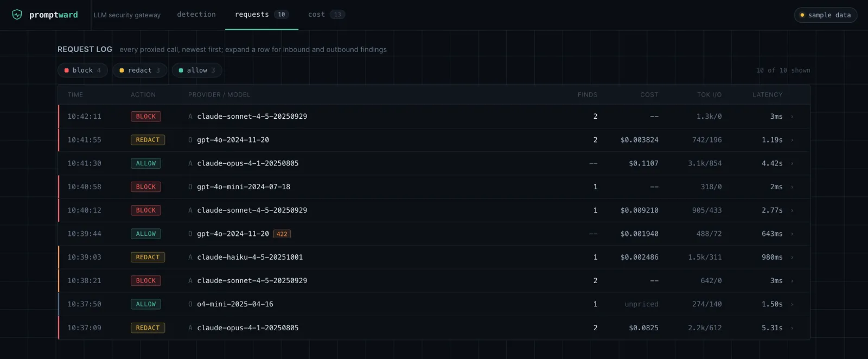Viewport: 868px width, 359px height.
Task: Click latency value 5.31s
Action: click(x=772, y=328)
